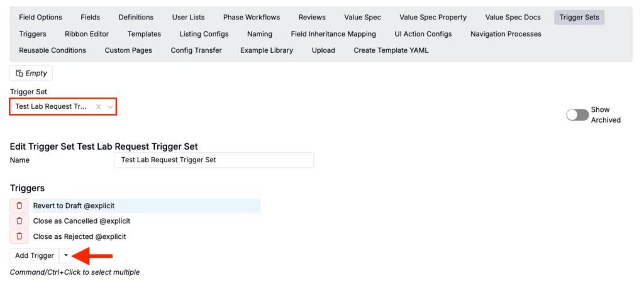Click the Add Trigger button
Viewport: 644px width, 281px height.
[35, 256]
